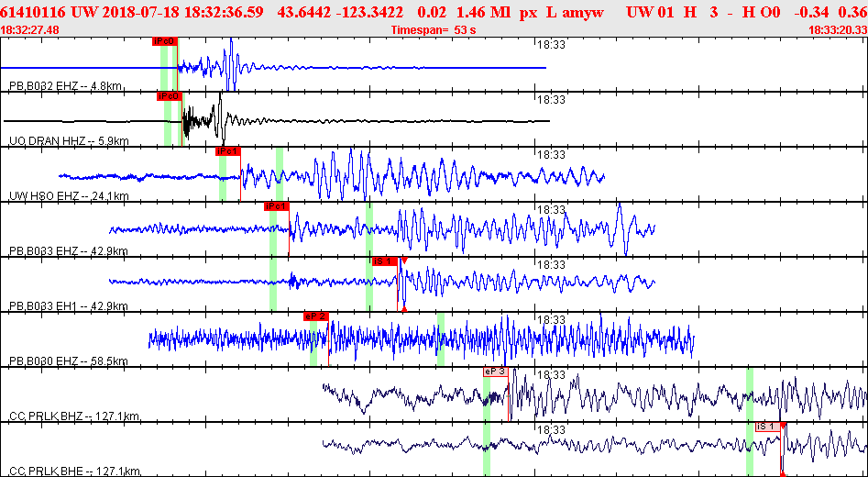Click the '18:33' minute label on PB B032 trace

pos(551,45)
